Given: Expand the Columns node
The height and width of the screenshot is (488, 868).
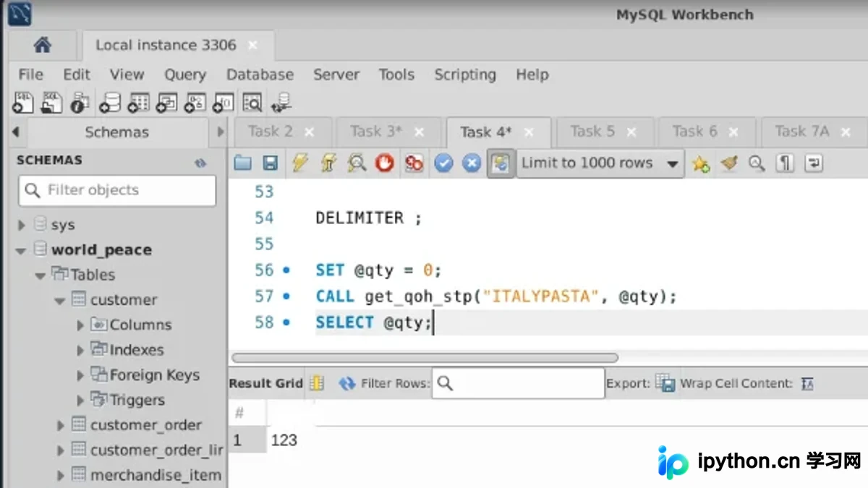Looking at the screenshot, I should 80,325.
